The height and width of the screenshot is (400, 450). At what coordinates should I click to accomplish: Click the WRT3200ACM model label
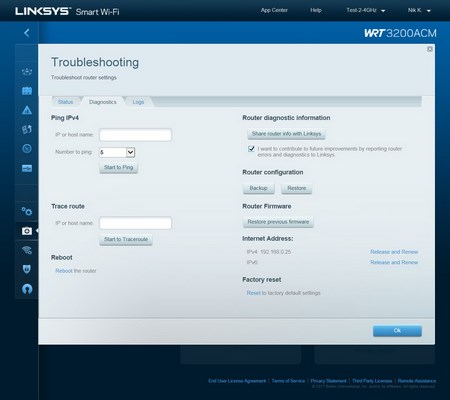[x=400, y=33]
